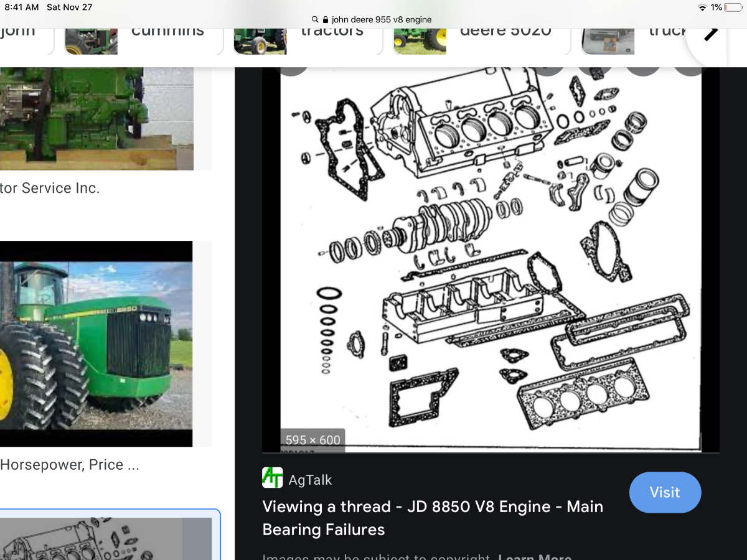This screenshot has width=747, height=560.
Task: Tap the Visit button
Action: 665,492
